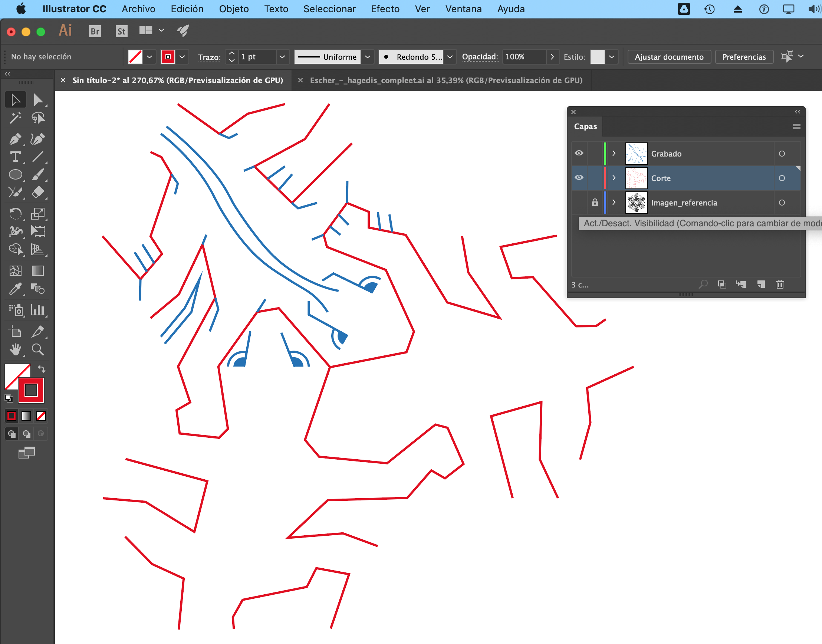
Task: Toggle lock on the Grabado layer
Action: 595,154
